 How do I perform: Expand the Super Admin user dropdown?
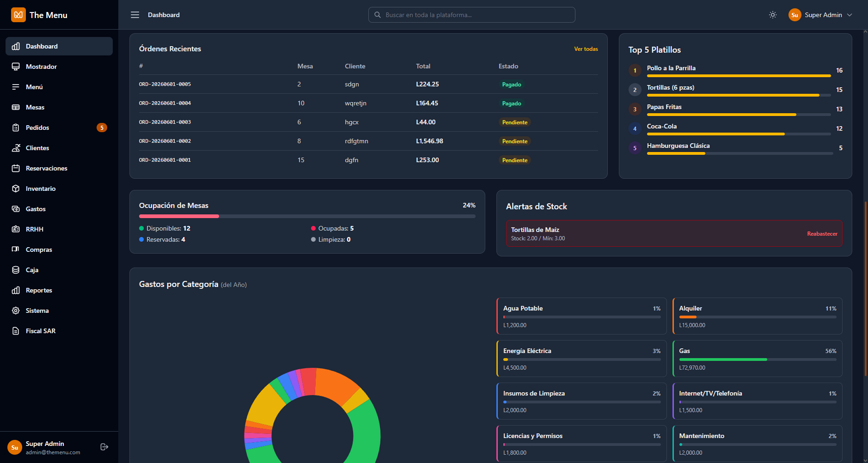click(820, 15)
